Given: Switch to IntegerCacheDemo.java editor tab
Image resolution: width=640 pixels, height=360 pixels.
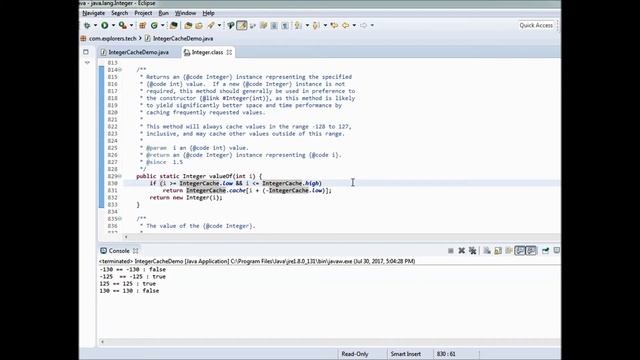Looking at the screenshot, I should pyautogui.click(x=135, y=52).
